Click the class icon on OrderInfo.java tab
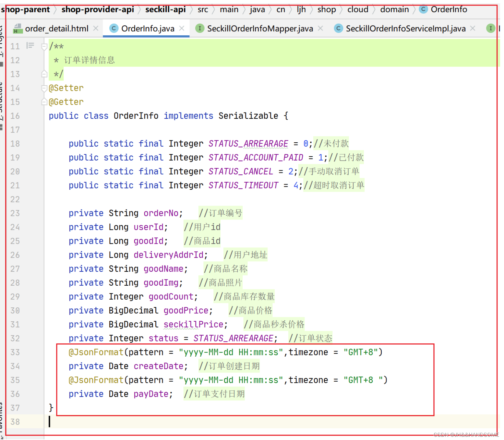 [x=114, y=29]
